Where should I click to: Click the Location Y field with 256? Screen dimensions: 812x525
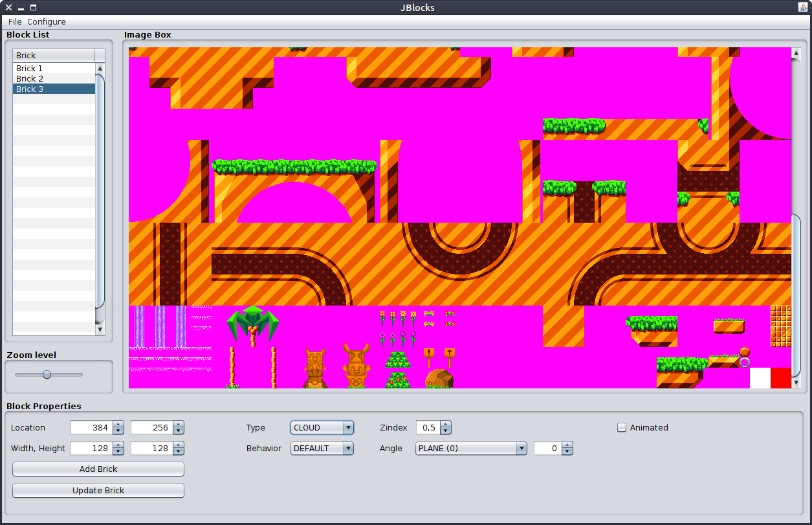tap(152, 427)
